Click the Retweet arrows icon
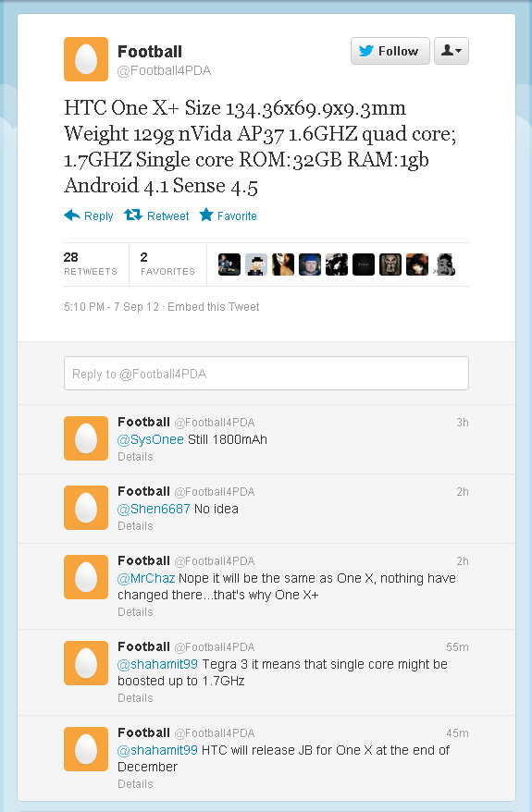Image resolution: width=532 pixels, height=812 pixels. [133, 215]
